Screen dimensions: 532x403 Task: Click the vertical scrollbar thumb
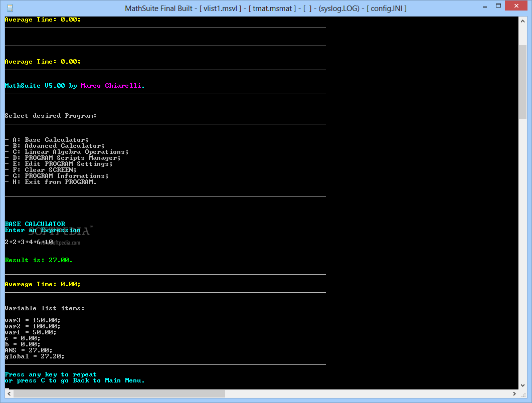[x=522, y=81]
